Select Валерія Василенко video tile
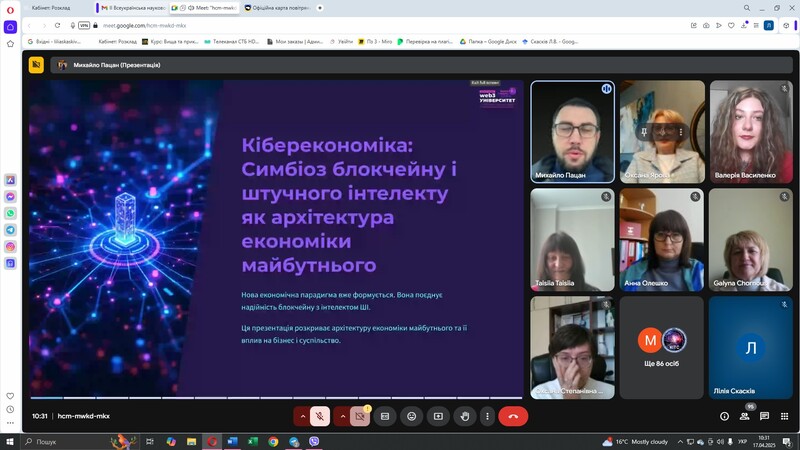The width and height of the screenshot is (800, 450). [751, 132]
